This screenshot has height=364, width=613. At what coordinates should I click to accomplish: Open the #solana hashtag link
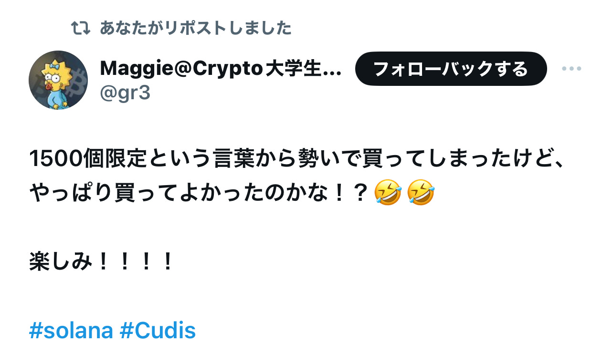71,330
